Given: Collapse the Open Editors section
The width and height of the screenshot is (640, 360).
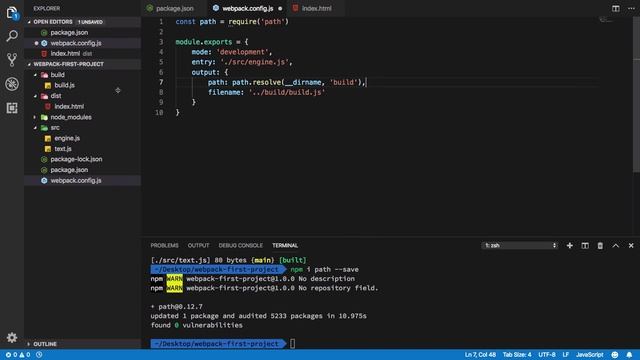Looking at the screenshot, I should [29, 22].
